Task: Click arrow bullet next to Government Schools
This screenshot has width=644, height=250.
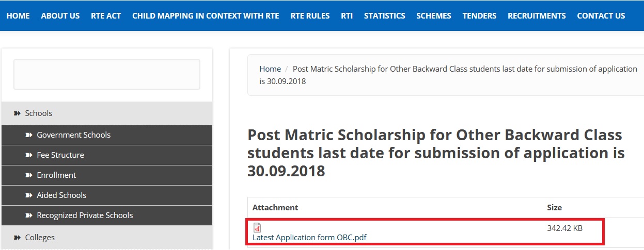Action: coord(29,135)
